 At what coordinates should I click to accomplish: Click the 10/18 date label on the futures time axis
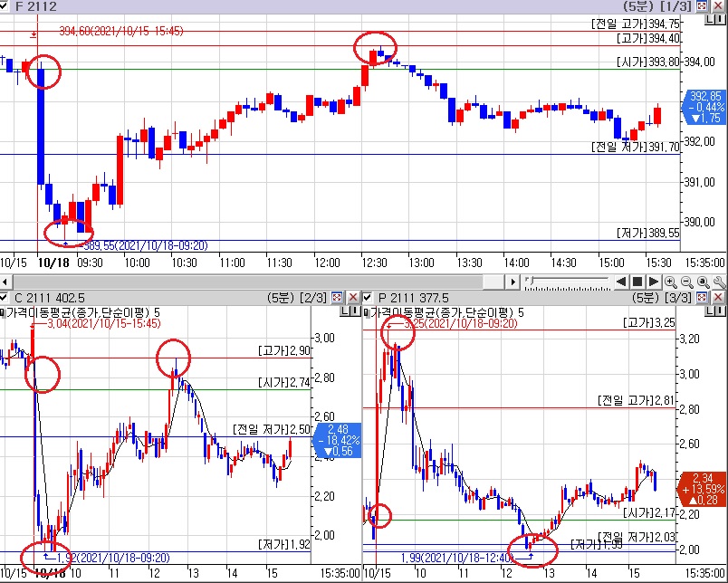click(53, 263)
